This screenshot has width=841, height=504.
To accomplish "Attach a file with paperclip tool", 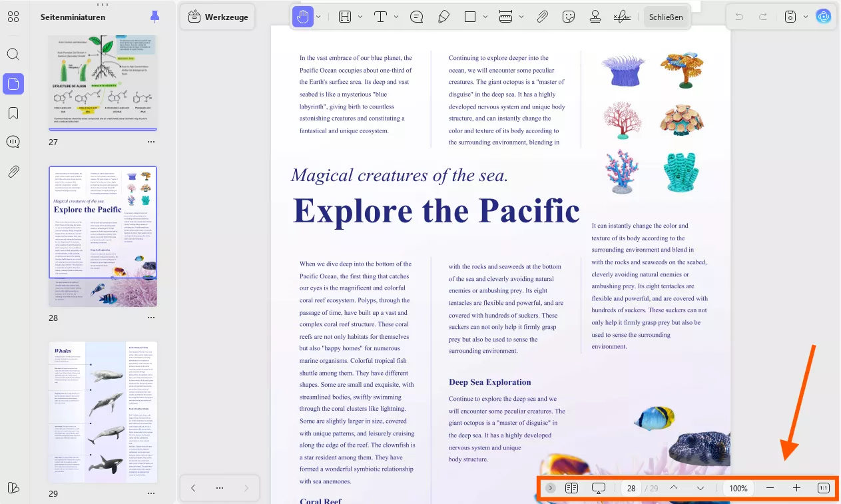I will point(542,17).
